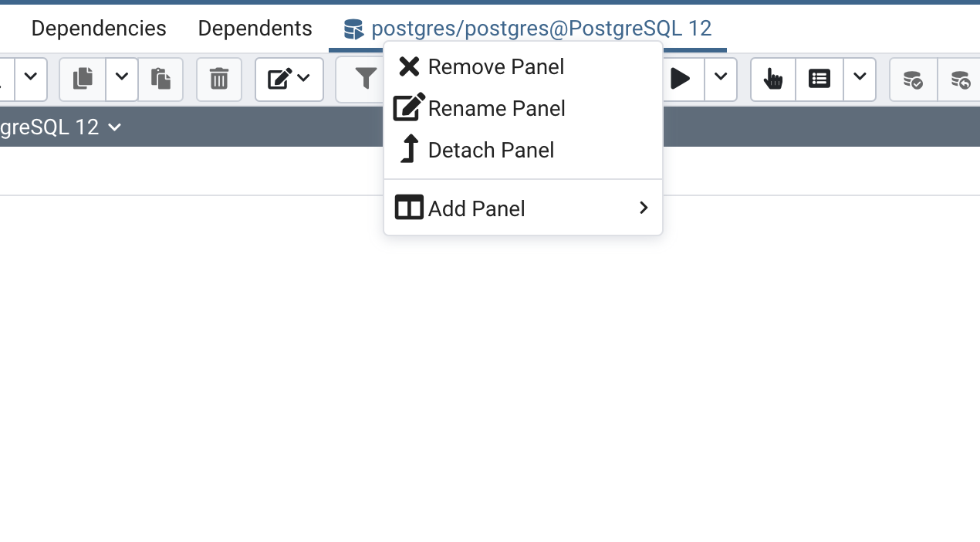Viewport: 980px width, 542px height.
Task: Click the Commit database icon
Action: (914, 79)
